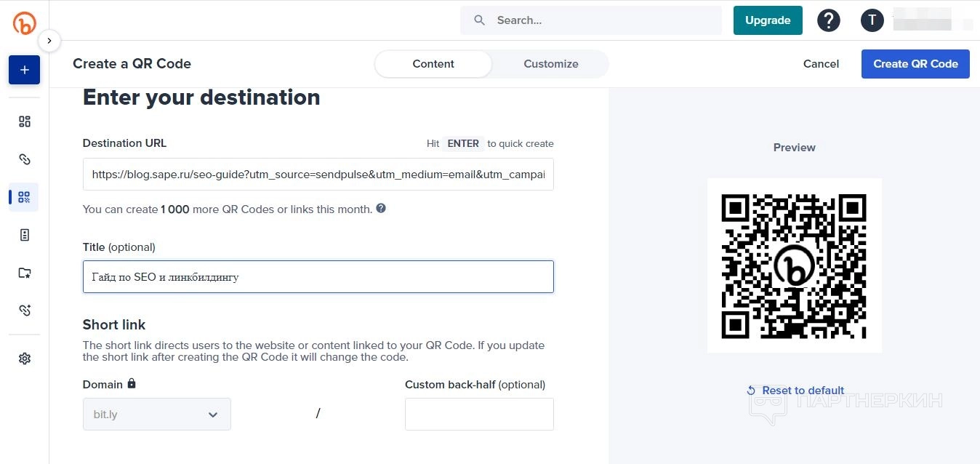Open the Custom links icon in sidebar

[25, 311]
